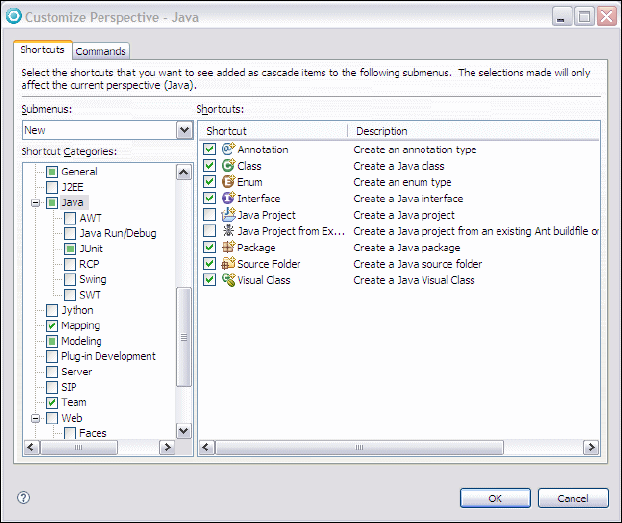Screen dimensions: 622x523
Task: Select 'Create a Java Visual Class' description
Action: 414,280
